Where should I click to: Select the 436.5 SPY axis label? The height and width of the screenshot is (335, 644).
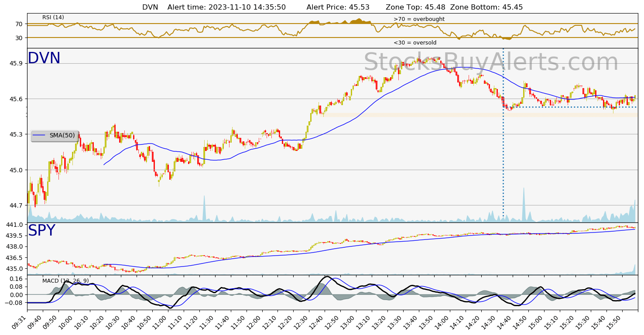click(x=14, y=258)
